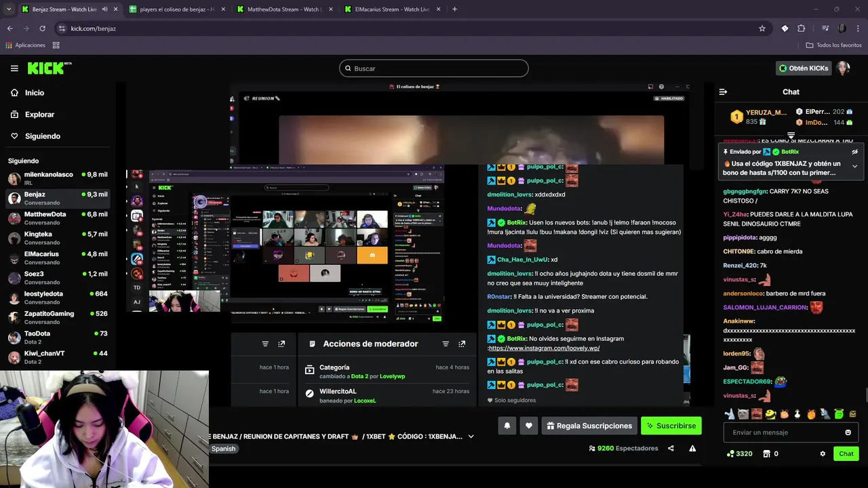This screenshot has width=868, height=488.
Task: Open the chat shop icon
Action: (x=766, y=453)
